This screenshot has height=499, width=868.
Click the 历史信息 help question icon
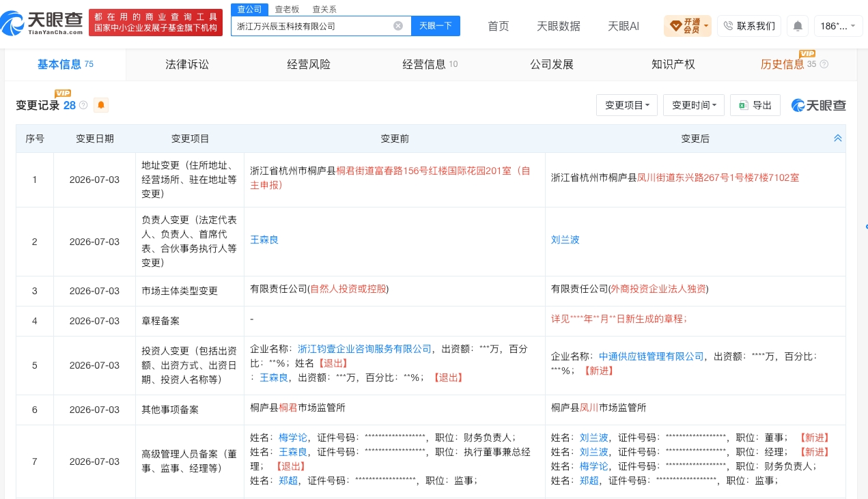click(x=824, y=65)
